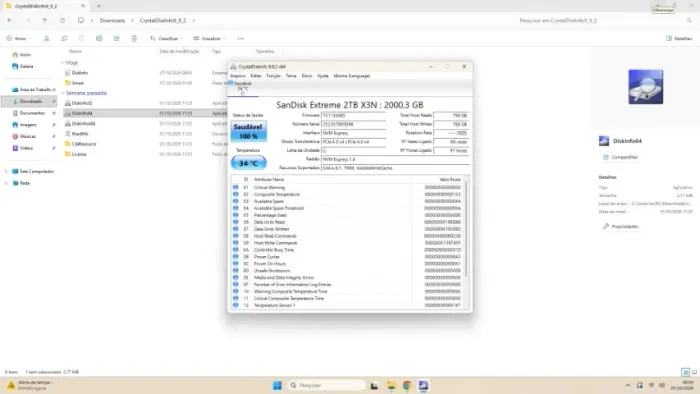
Task: Open Músicas in the Explorer sidebar
Action: (x=24, y=136)
